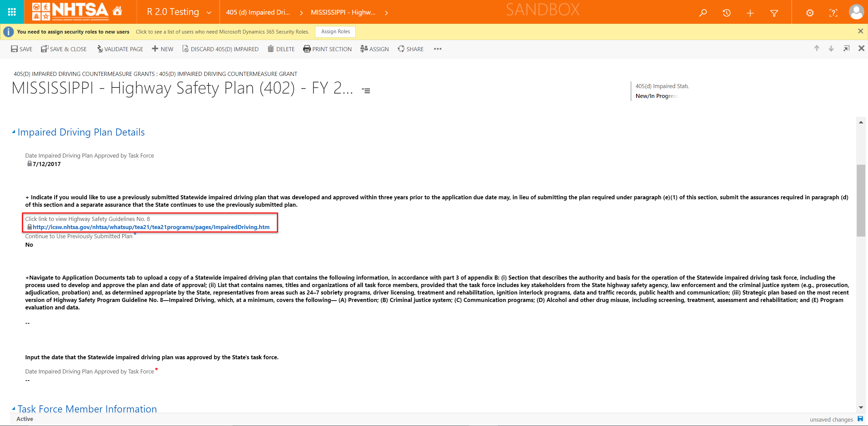Open the user profile avatar
The image size is (868, 426).
[x=856, y=12]
